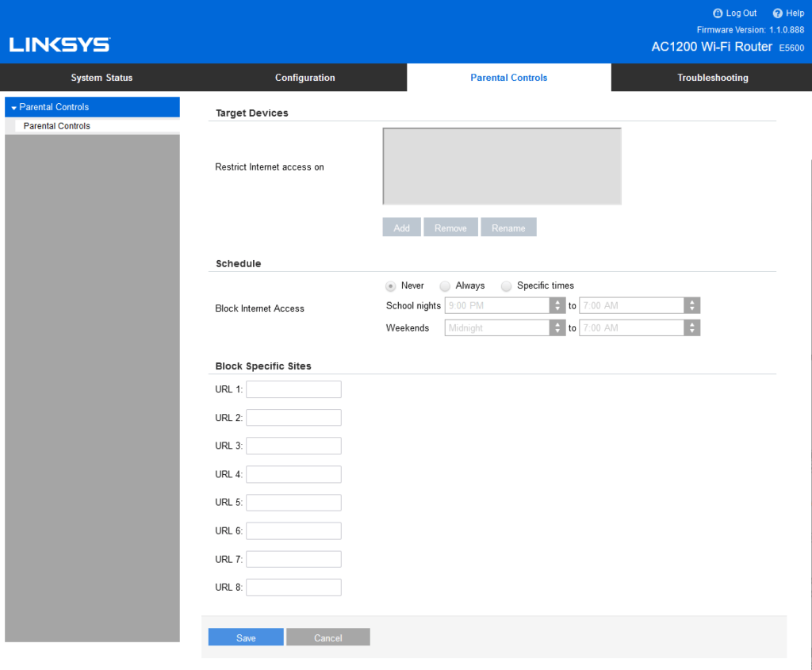The height and width of the screenshot is (670, 812).
Task: Open Weekends end time dropdown
Action: click(x=640, y=327)
